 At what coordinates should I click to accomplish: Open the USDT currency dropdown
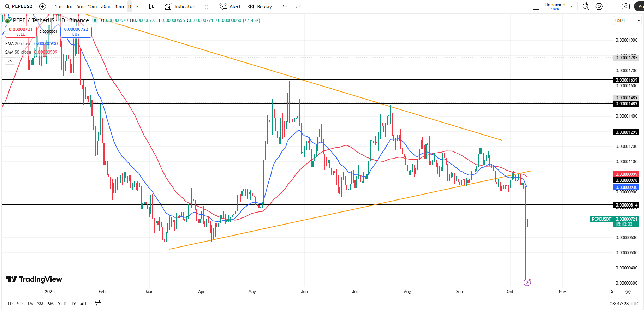coord(627,20)
